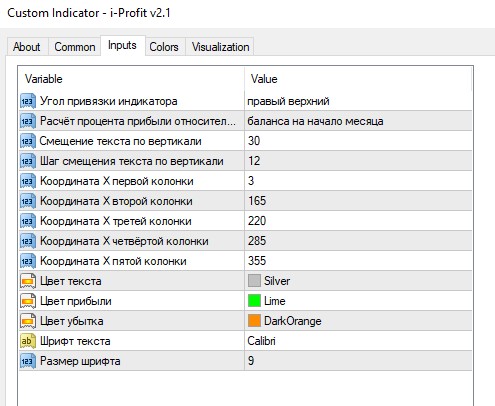Click the icon next to Смещение текста по вертикали
The image size is (495, 406).
pyautogui.click(x=28, y=141)
